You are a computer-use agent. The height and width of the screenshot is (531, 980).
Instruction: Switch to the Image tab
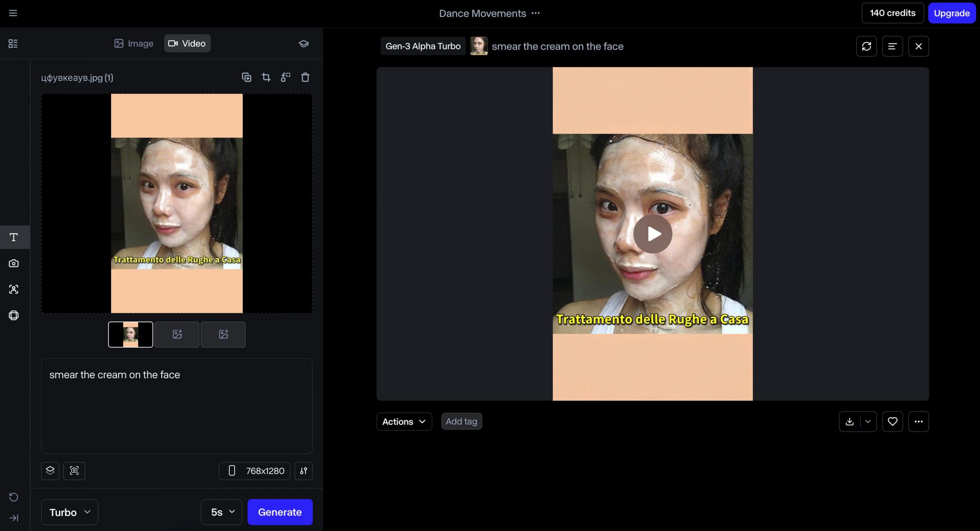pyautogui.click(x=134, y=44)
